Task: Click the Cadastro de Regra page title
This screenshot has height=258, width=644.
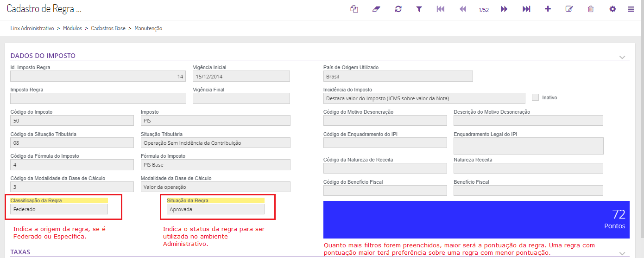Action: click(44, 9)
